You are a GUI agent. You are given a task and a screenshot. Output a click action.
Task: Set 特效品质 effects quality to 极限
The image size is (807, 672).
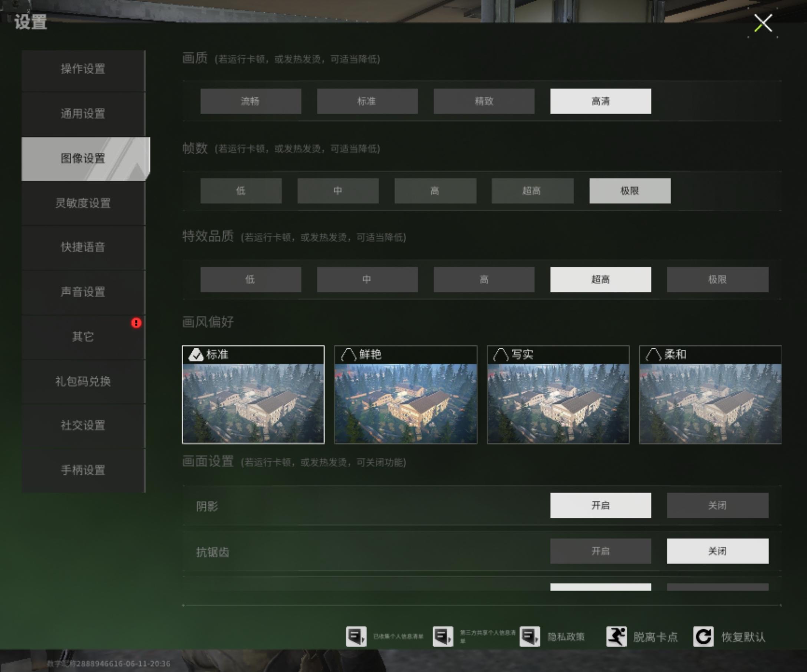(x=718, y=279)
